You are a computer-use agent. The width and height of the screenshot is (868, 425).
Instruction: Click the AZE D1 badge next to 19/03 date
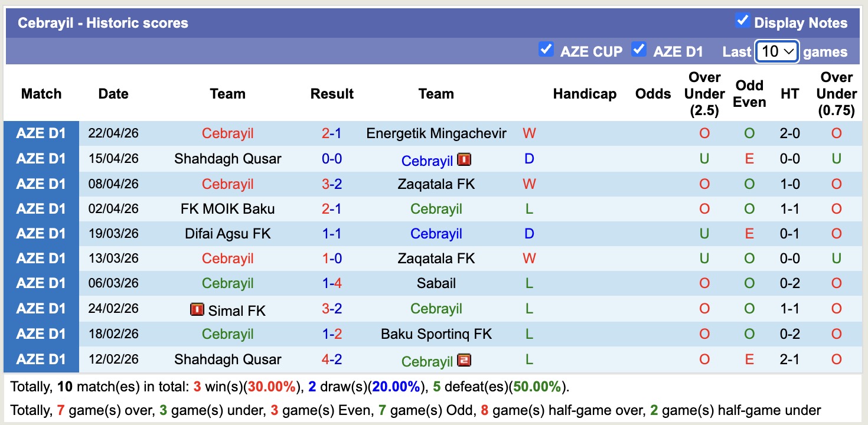click(41, 233)
